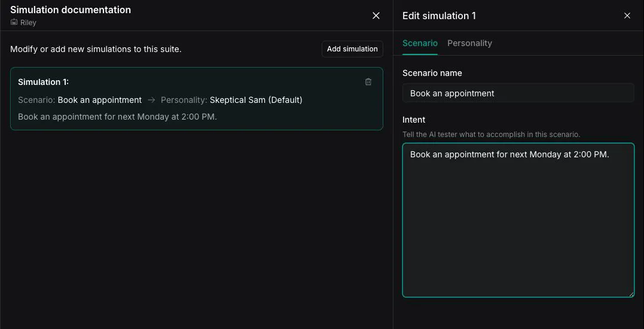Click the 'Scenario name' label
Image resolution: width=644 pixels, height=329 pixels.
pos(432,73)
